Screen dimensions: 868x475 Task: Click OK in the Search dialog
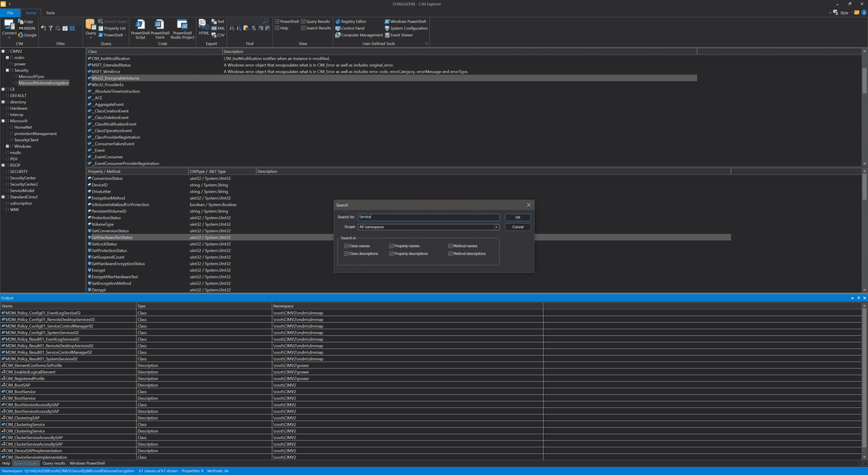(518, 217)
